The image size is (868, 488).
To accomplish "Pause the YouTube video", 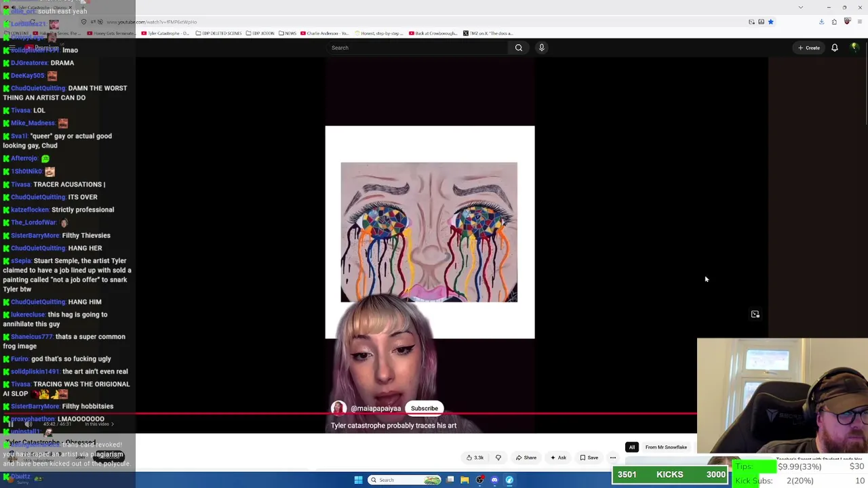I will (x=11, y=424).
